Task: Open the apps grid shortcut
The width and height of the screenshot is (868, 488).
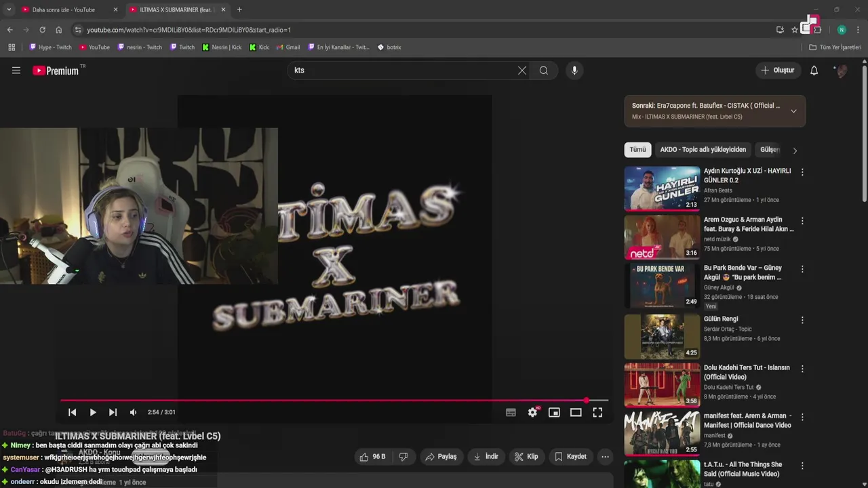Action: [x=12, y=47]
